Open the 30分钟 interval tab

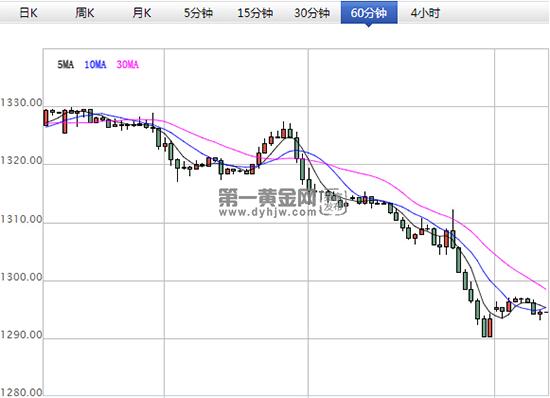pos(312,13)
